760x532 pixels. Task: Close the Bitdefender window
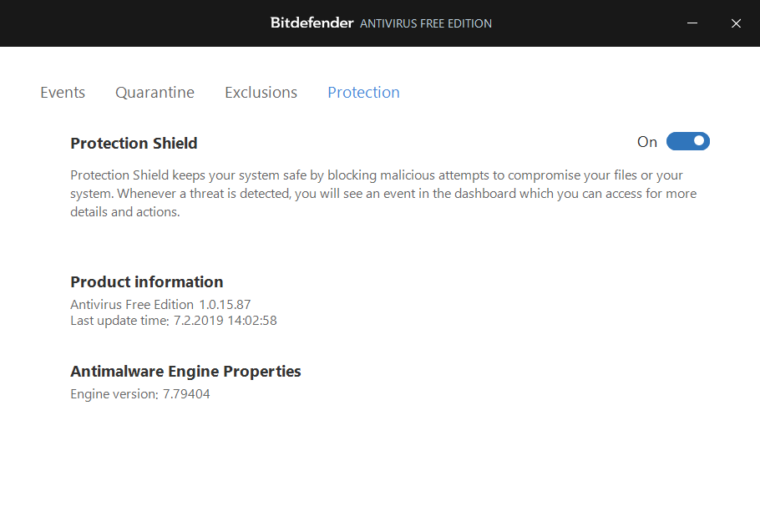(736, 23)
